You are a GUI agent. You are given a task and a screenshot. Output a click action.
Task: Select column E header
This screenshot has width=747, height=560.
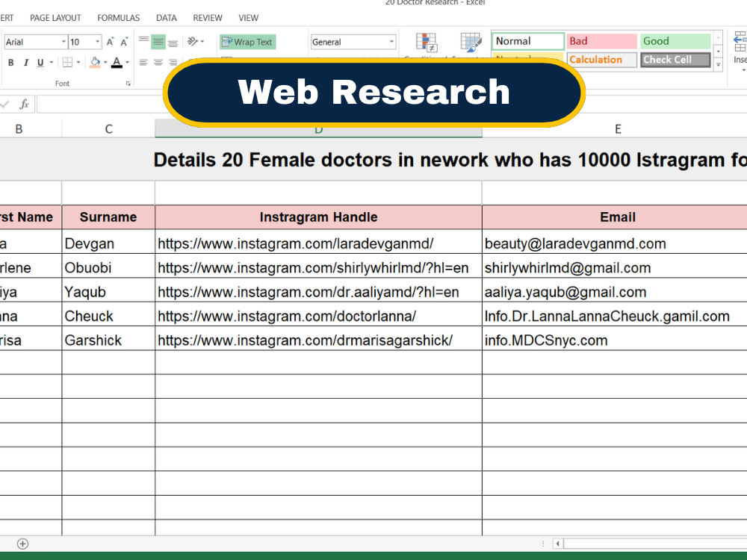(x=618, y=129)
